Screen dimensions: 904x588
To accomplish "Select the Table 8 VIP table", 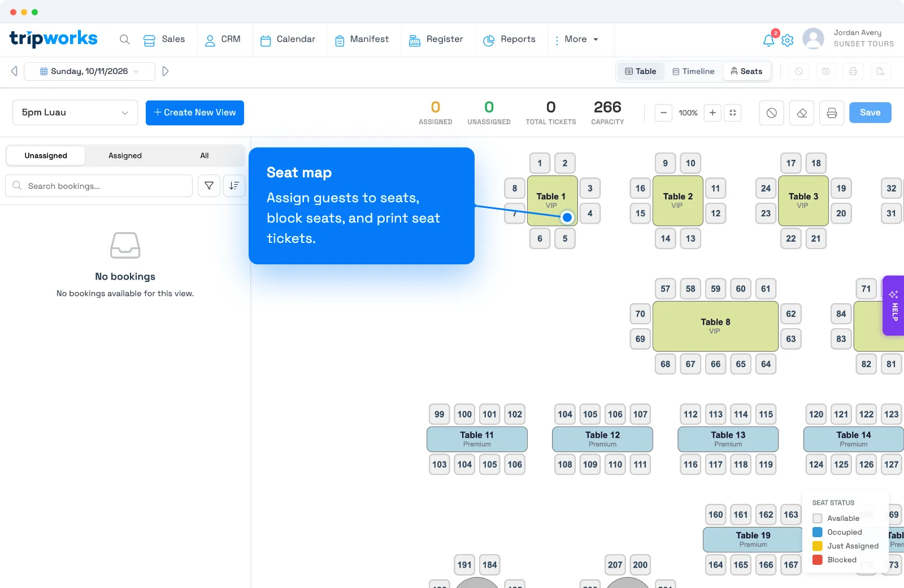I will [x=715, y=326].
